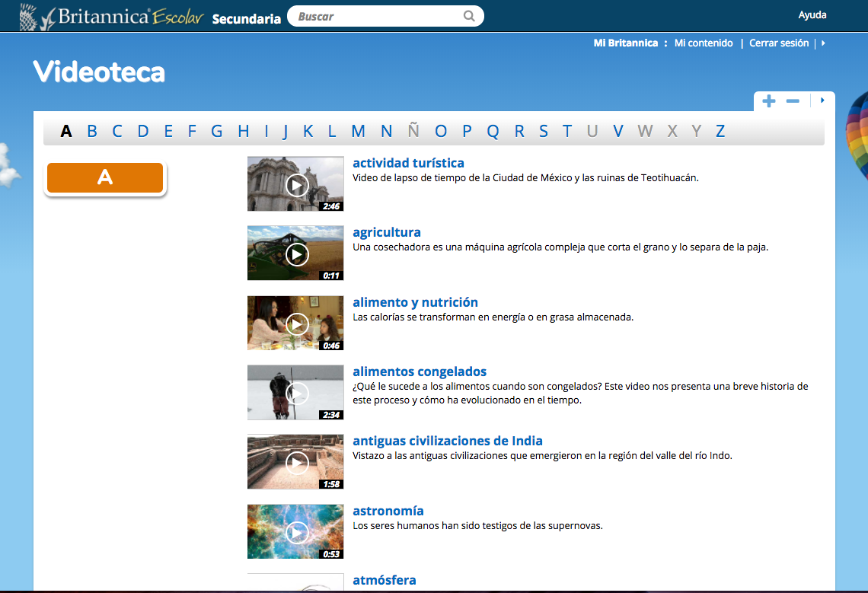Select letter G in the alphabet bar
This screenshot has width=868, height=593.
[x=216, y=131]
